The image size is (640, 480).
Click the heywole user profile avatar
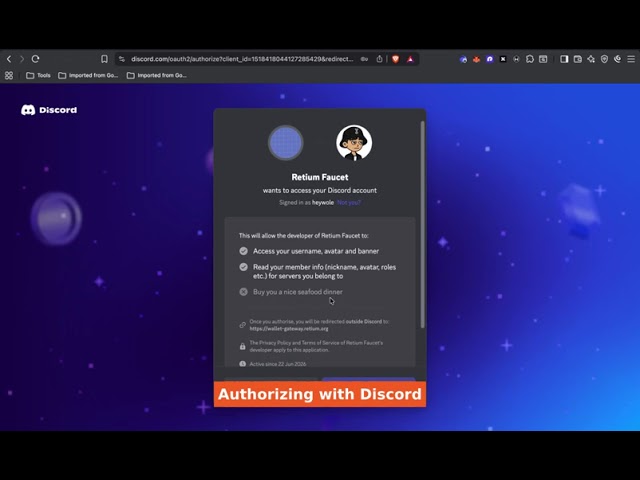coord(354,143)
